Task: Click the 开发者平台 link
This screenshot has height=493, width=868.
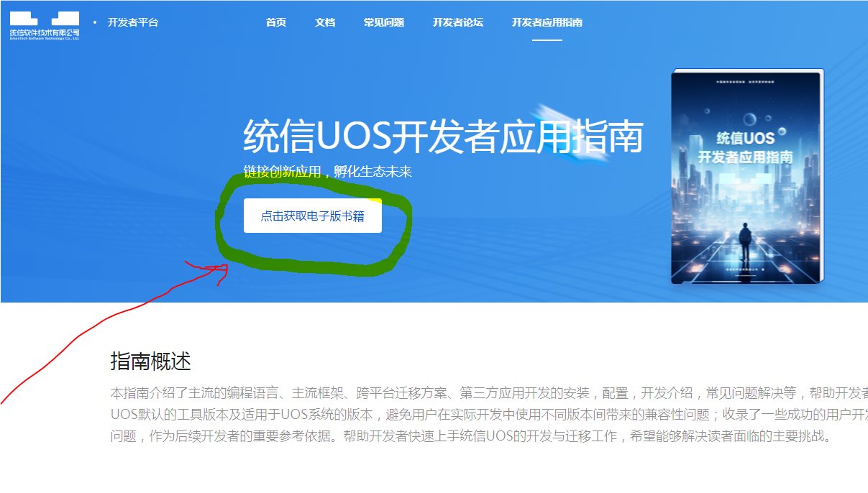Action: pos(132,22)
